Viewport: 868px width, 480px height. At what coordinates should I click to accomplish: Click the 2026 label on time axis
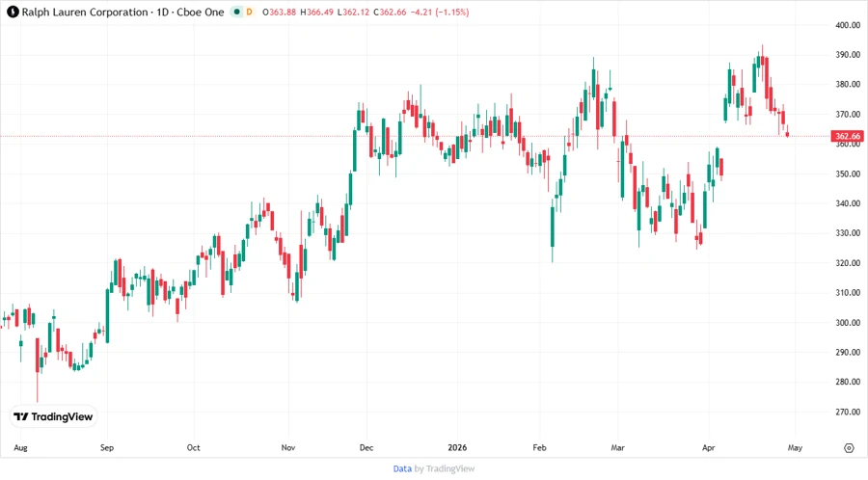point(457,448)
